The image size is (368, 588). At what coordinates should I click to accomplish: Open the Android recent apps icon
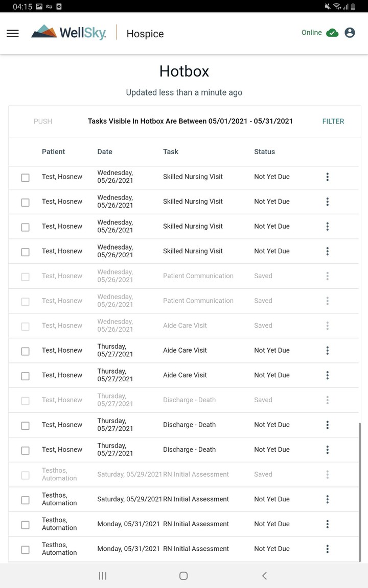tap(102, 576)
